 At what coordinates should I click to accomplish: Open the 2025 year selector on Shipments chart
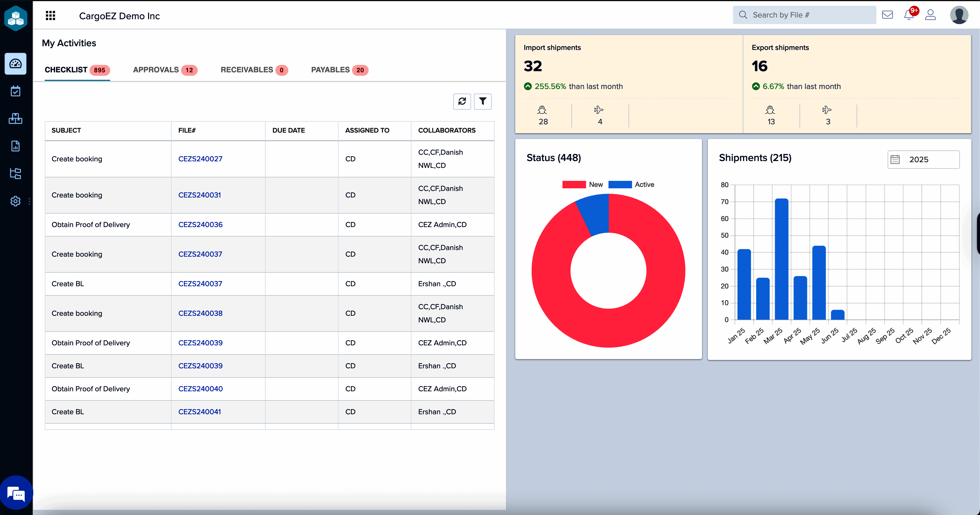point(923,160)
